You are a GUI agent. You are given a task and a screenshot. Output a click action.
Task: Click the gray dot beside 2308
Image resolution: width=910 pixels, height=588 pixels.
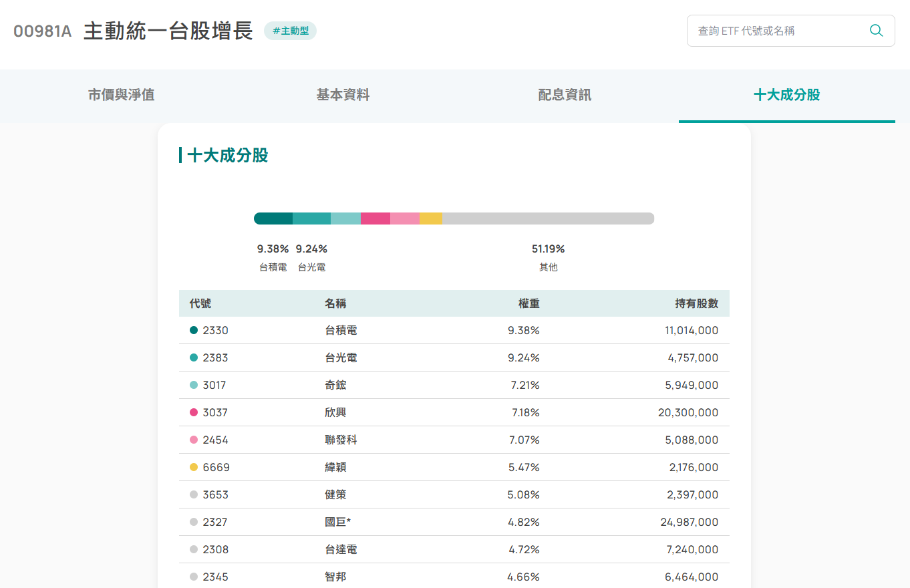(x=194, y=549)
